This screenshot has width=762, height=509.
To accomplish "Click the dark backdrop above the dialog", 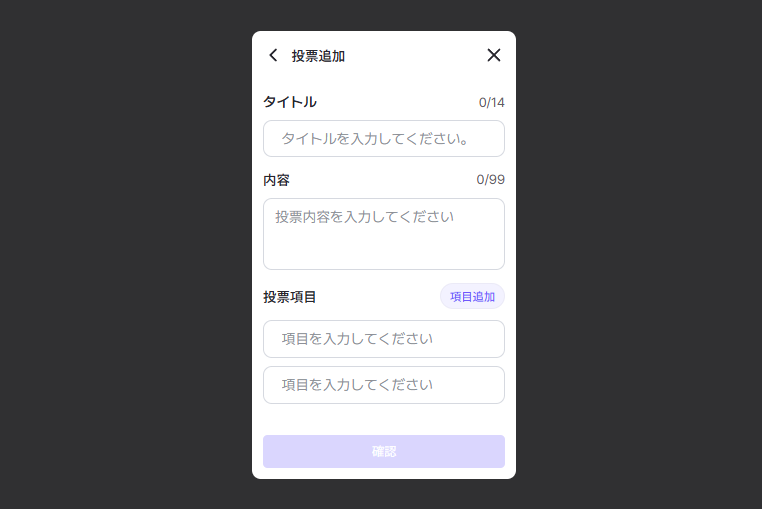I will pos(384,15).
